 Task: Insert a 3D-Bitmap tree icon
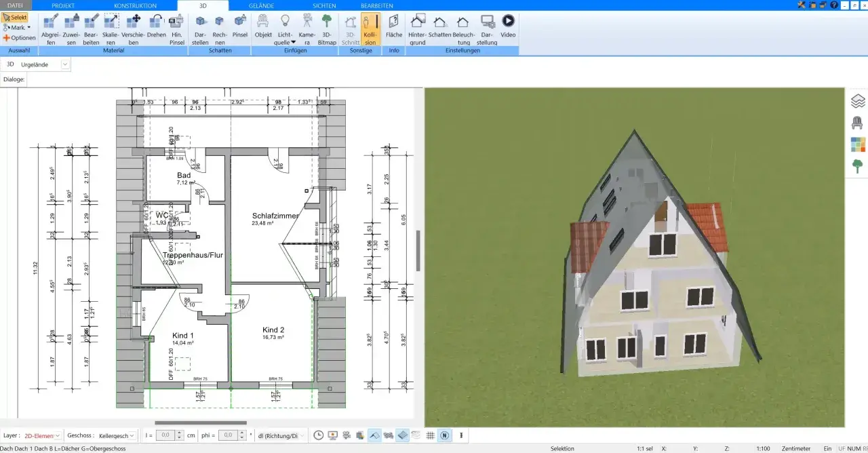point(327,28)
